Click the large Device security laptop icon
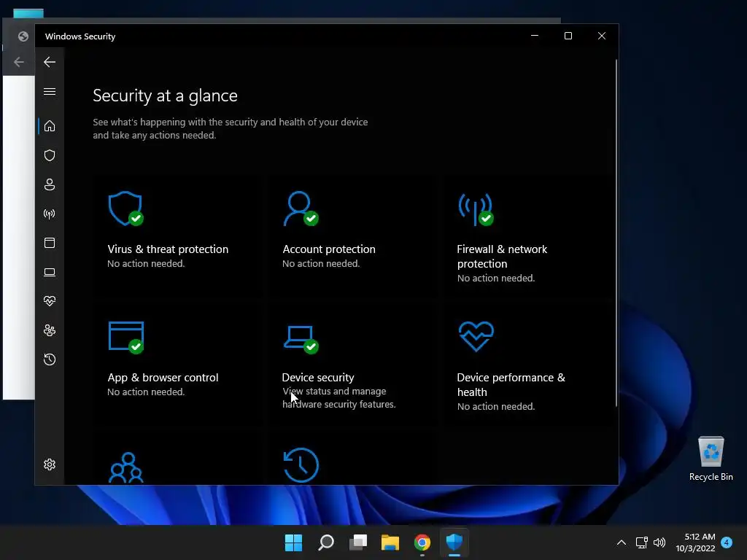This screenshot has width=747, height=560. click(x=301, y=339)
